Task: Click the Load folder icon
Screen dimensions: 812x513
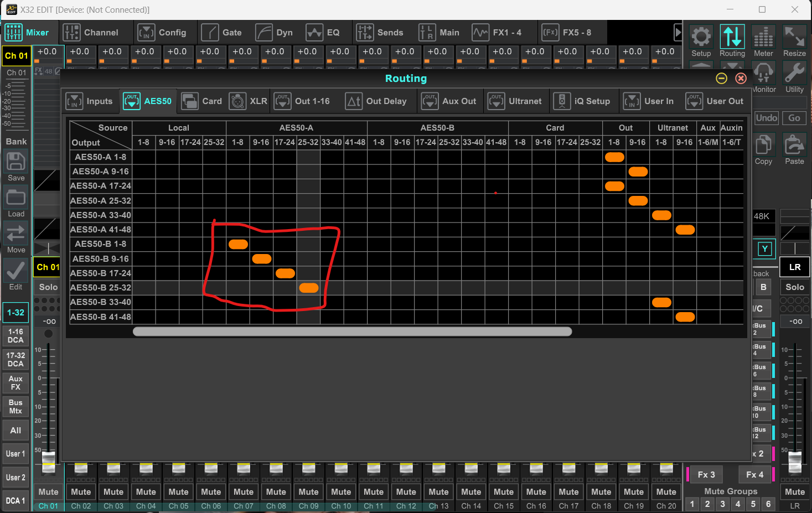Action: 15,198
